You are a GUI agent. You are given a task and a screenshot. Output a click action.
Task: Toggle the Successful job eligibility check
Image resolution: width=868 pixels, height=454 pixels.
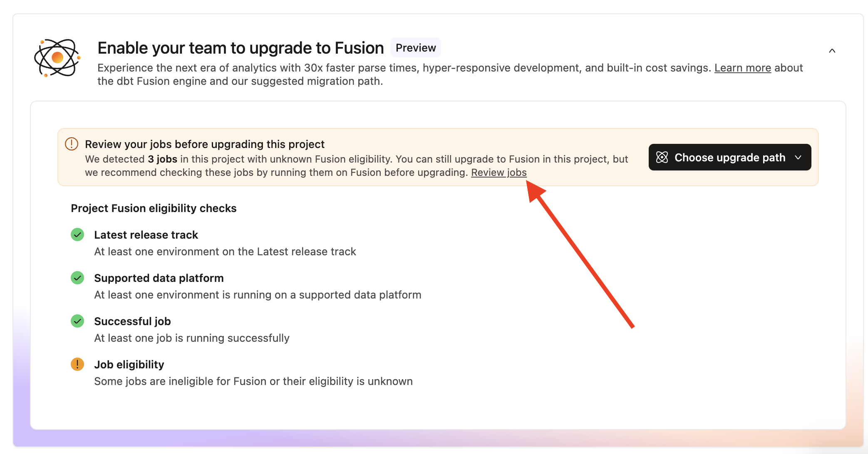click(x=77, y=321)
